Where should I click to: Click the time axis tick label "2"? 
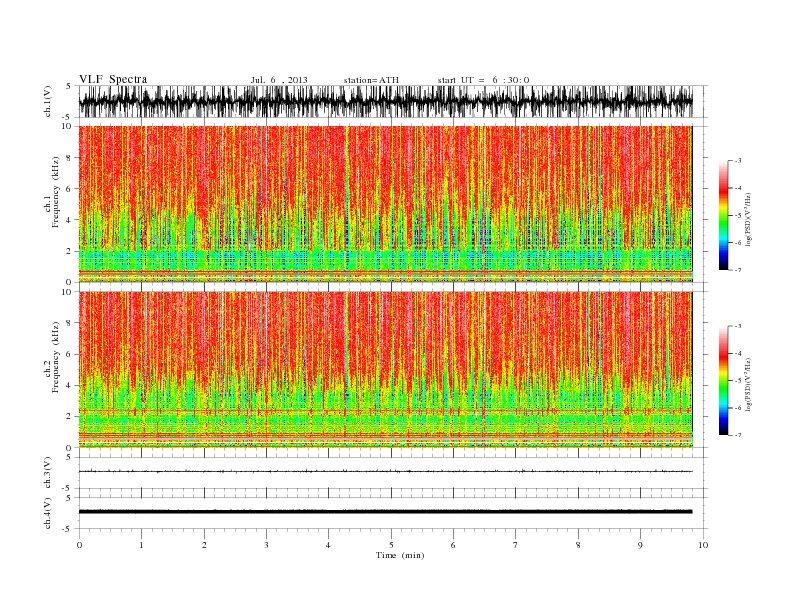[x=204, y=545]
